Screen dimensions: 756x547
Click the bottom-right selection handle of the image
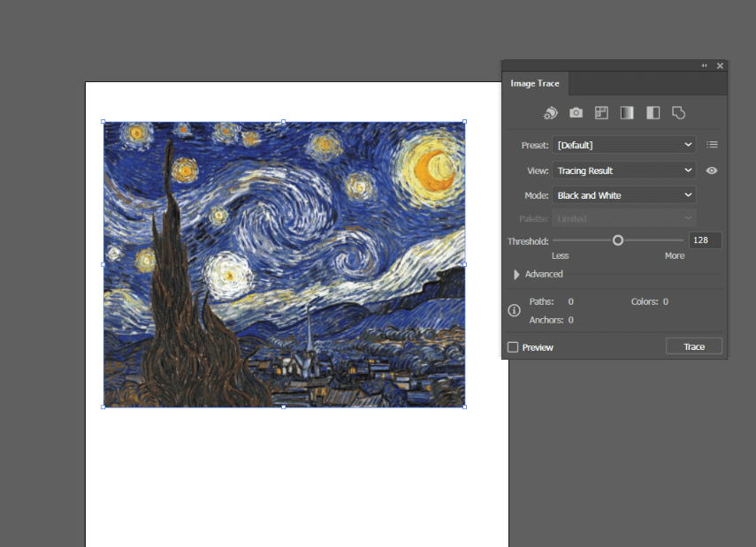pyautogui.click(x=465, y=407)
